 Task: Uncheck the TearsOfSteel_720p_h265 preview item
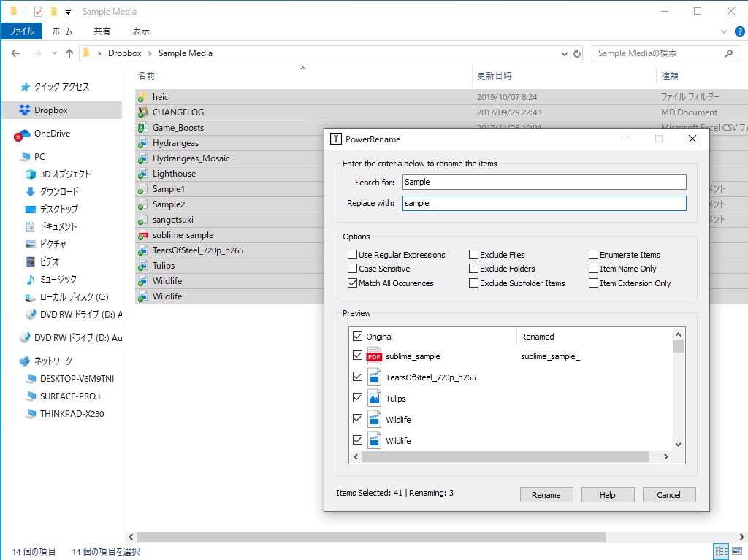[357, 376]
